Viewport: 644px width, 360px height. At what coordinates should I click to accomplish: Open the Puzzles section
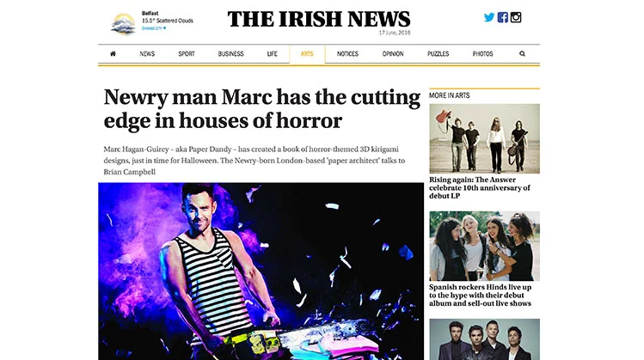pos(439,54)
